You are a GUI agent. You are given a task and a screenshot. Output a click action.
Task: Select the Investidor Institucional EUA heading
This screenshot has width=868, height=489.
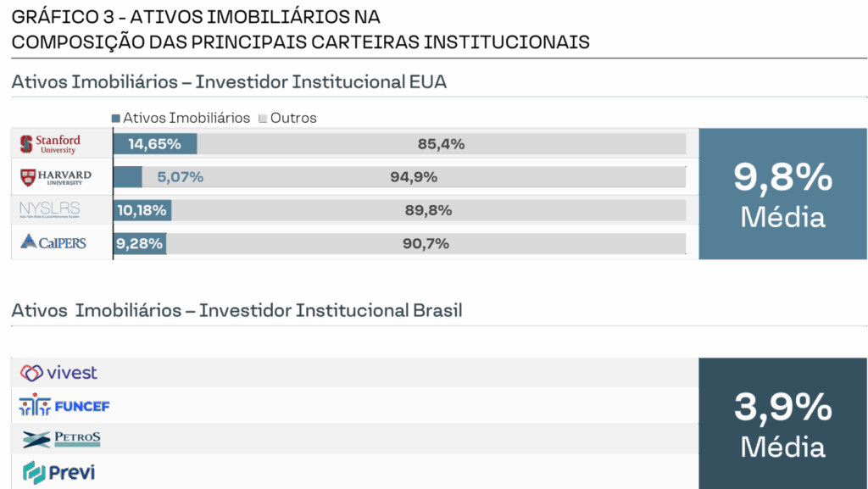click(x=229, y=82)
